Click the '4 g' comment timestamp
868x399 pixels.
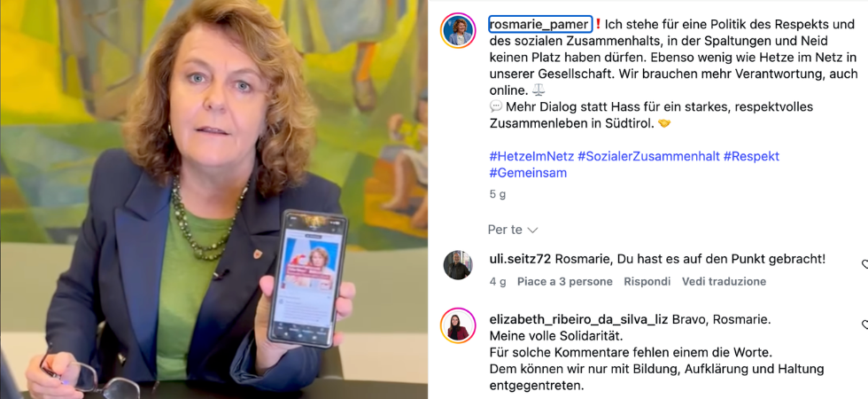click(498, 282)
